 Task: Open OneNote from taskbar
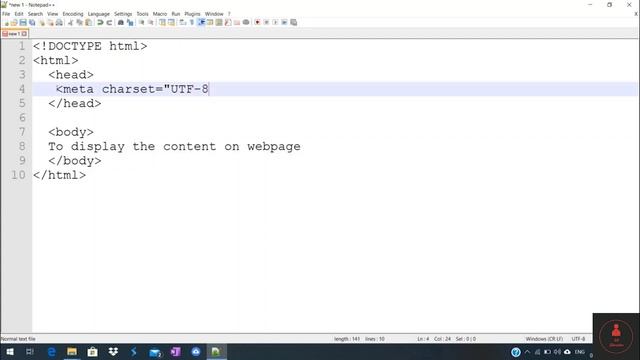[176, 352]
